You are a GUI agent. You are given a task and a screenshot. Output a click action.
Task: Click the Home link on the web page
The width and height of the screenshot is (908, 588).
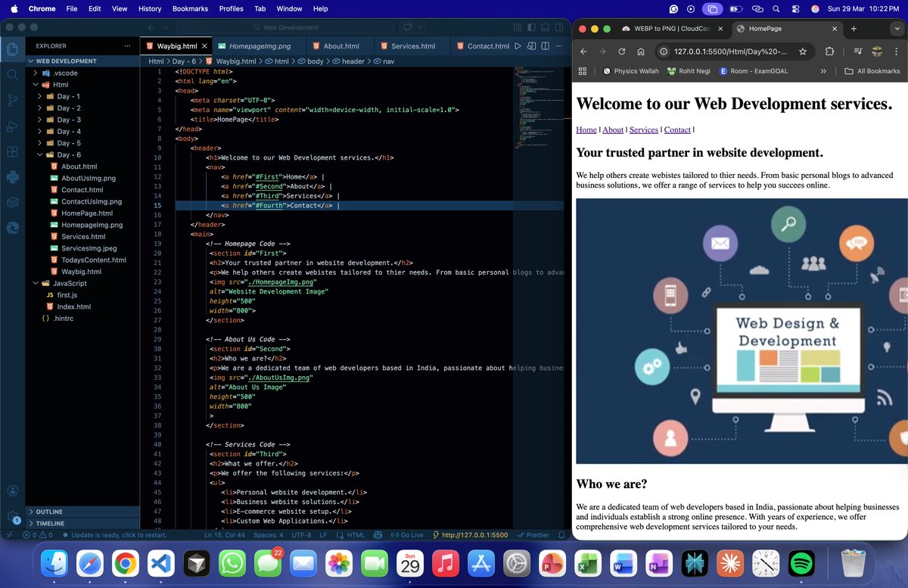coord(586,129)
